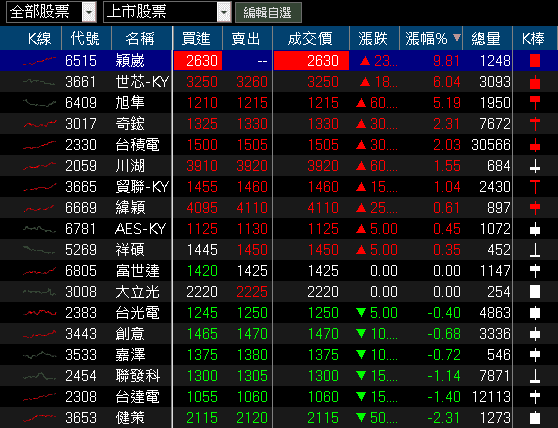Click the K棒 candlestick icon for 台積電
558x428 pixels.
(535, 145)
